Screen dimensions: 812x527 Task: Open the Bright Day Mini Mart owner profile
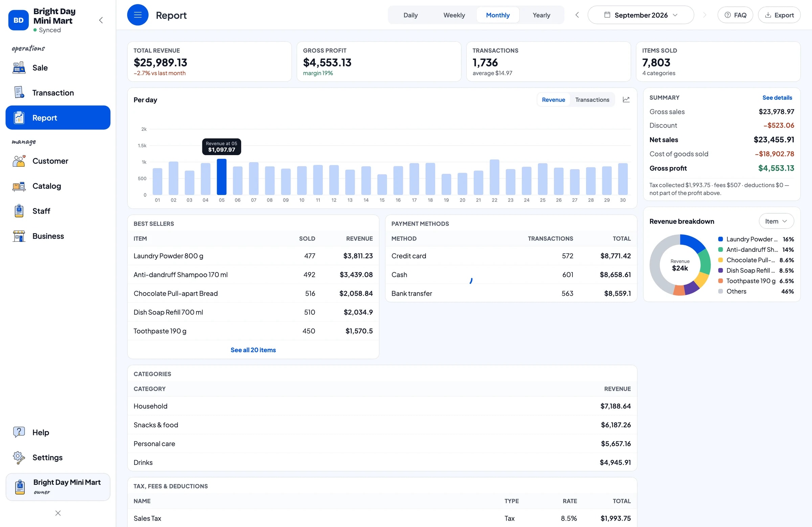point(58,487)
